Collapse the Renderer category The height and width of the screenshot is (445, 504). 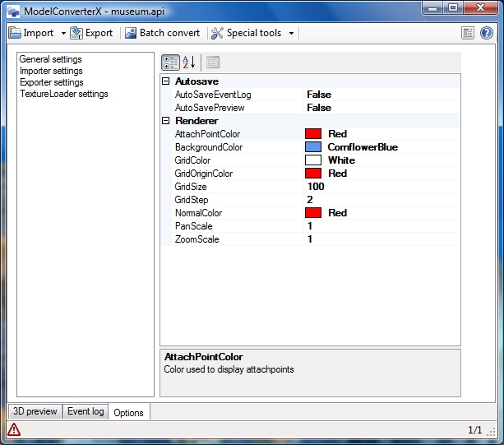(x=166, y=121)
